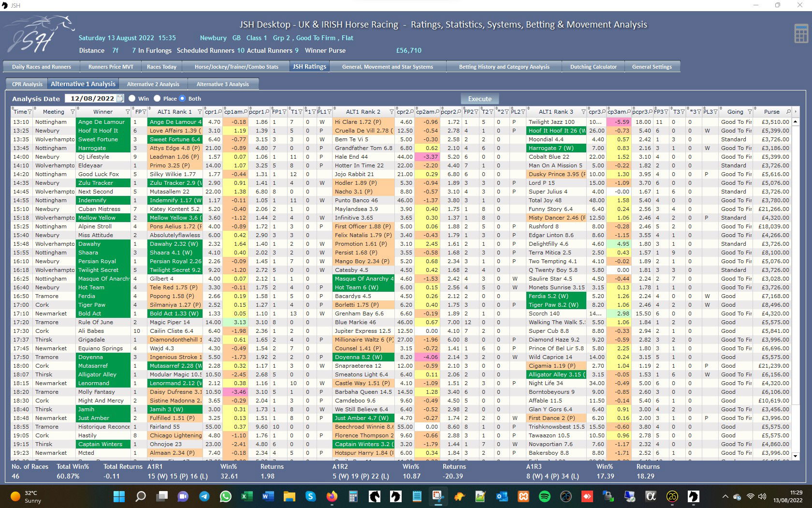Select the Both radio button
812x508 pixels.
point(182,98)
